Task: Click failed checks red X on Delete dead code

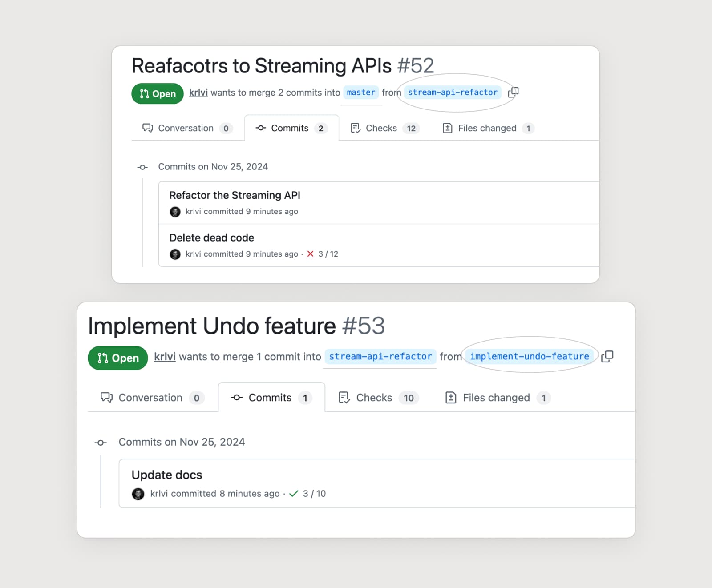Action: [311, 254]
